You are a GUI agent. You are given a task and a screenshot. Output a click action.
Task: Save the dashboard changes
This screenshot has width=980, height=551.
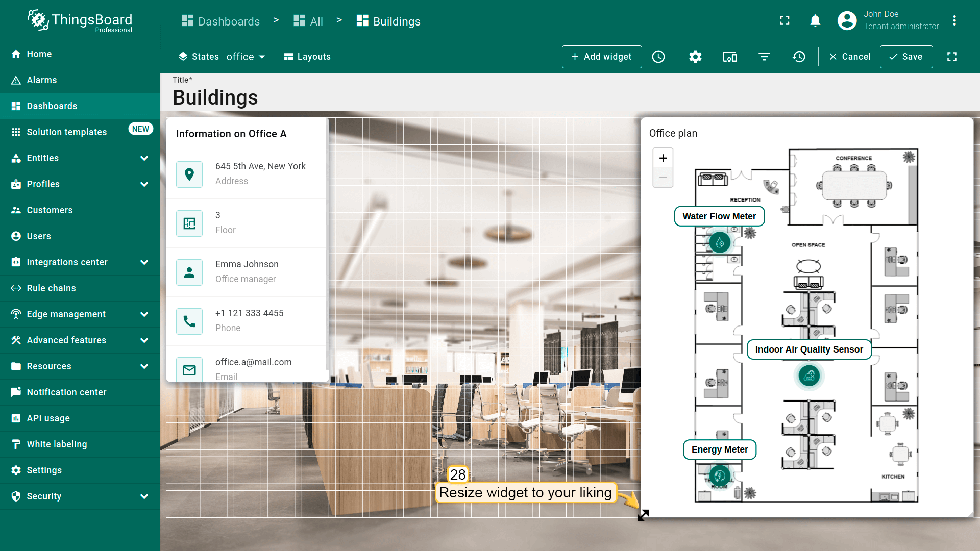click(x=906, y=57)
